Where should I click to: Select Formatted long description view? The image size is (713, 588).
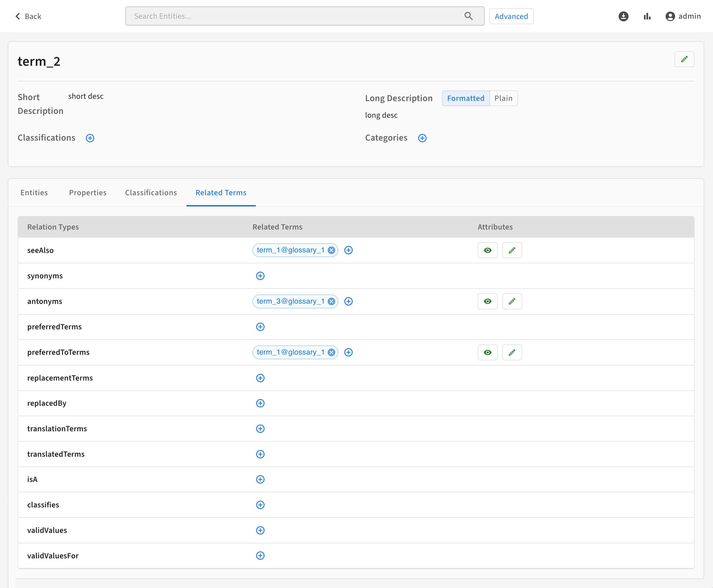(x=465, y=98)
